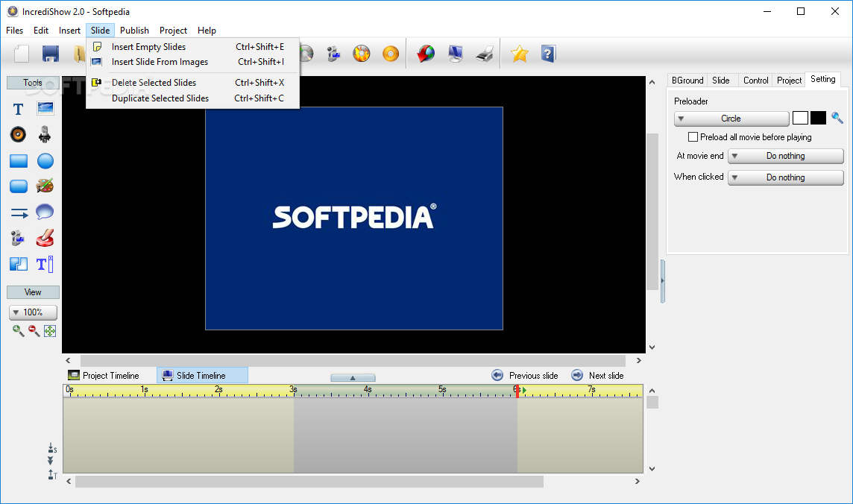Open the Project menu
This screenshot has height=504, width=853.
point(173,31)
